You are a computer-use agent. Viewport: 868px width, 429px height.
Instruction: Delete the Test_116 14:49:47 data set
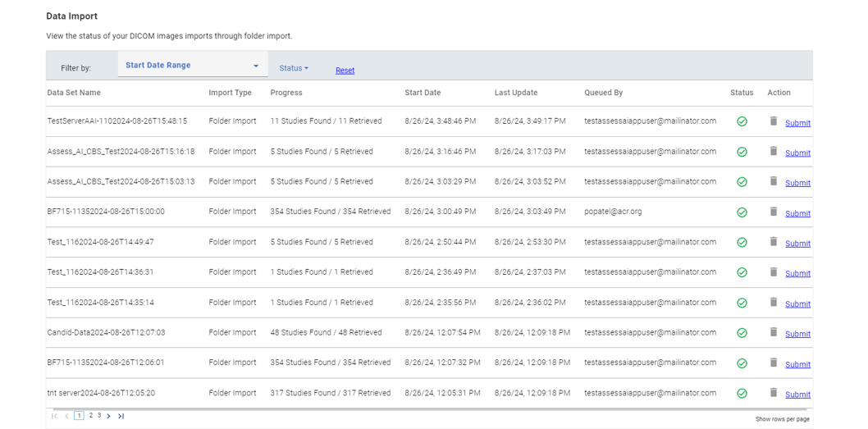point(774,241)
